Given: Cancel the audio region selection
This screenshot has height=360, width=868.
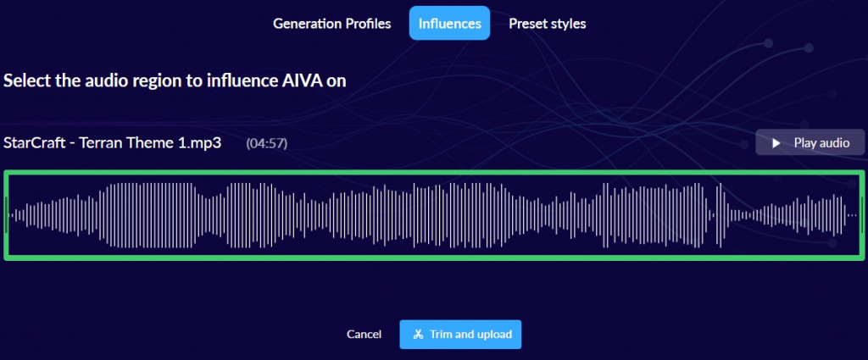Looking at the screenshot, I should pyautogui.click(x=364, y=335).
